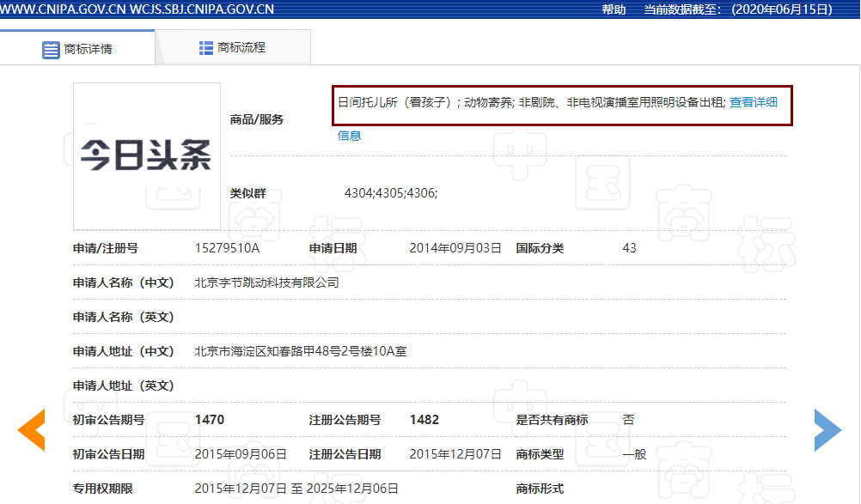Click the 是否共有商标 label

click(552, 420)
